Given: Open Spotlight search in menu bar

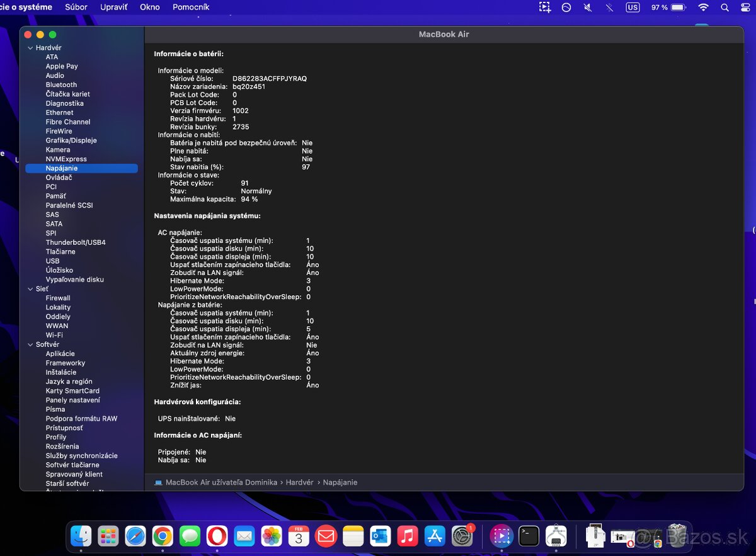Looking at the screenshot, I should coord(725,8).
